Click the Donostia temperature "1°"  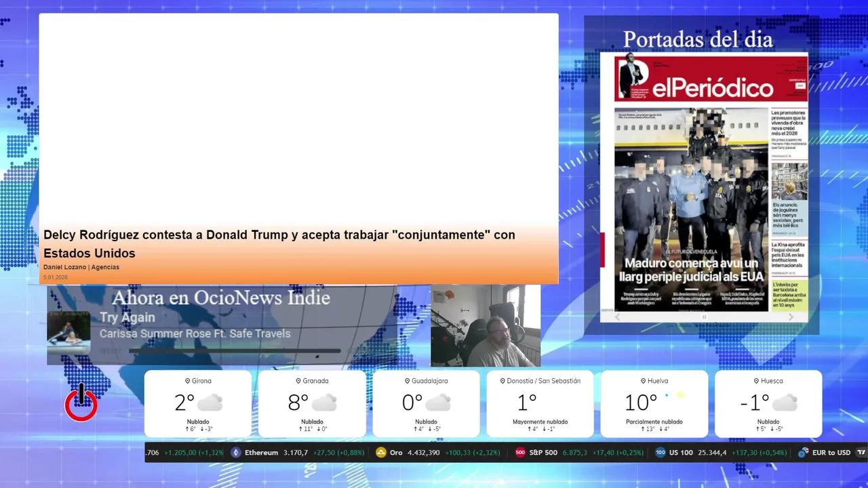click(527, 403)
